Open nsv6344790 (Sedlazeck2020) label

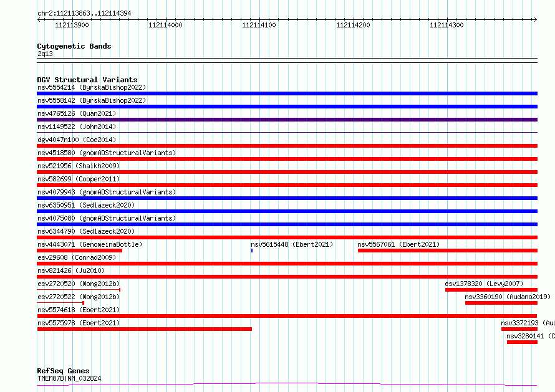click(x=86, y=231)
